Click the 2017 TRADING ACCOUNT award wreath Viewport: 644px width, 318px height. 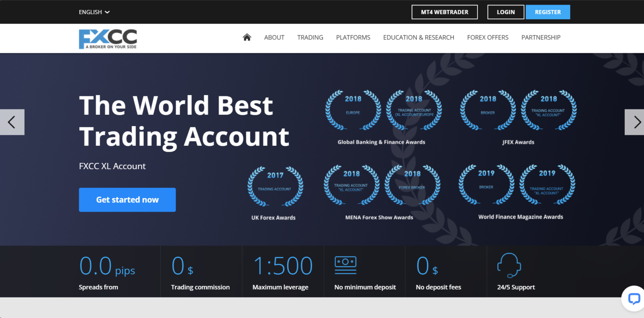(275, 186)
